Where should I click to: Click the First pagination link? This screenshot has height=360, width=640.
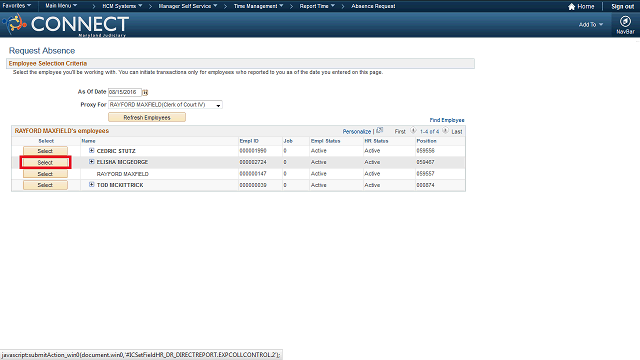coord(400,131)
